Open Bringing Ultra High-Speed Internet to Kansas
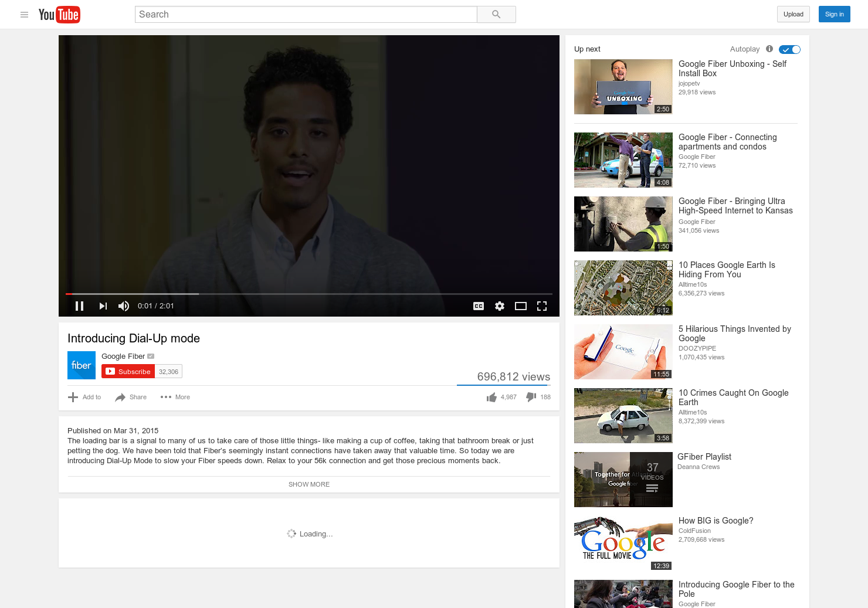868x608 pixels. click(x=735, y=206)
